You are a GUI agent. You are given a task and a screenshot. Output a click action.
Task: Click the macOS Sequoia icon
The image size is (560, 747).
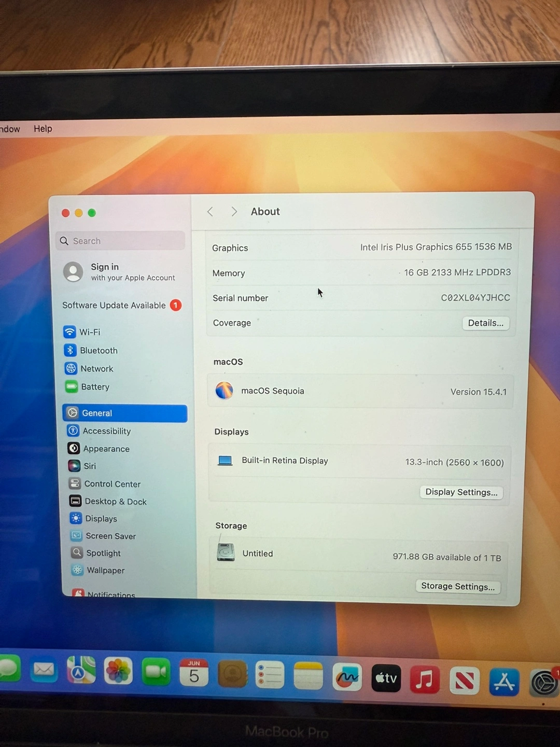(224, 390)
